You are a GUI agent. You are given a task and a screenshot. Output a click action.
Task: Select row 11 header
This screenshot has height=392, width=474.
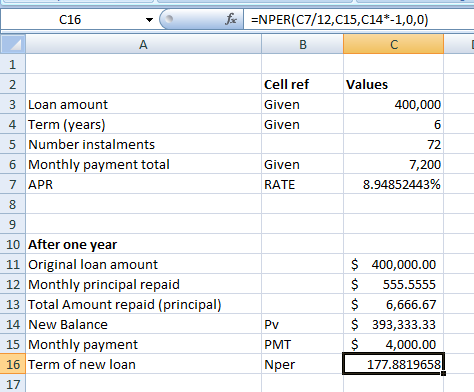click(x=13, y=264)
